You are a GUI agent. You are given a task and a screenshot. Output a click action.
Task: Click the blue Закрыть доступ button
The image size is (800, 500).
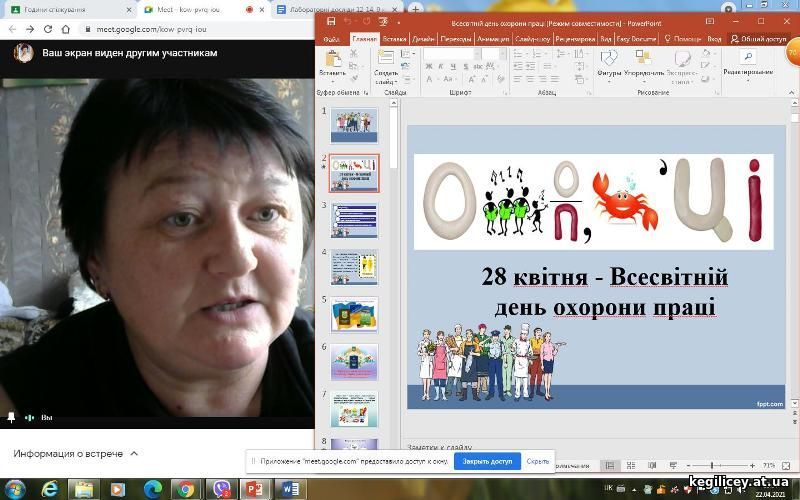point(487,461)
